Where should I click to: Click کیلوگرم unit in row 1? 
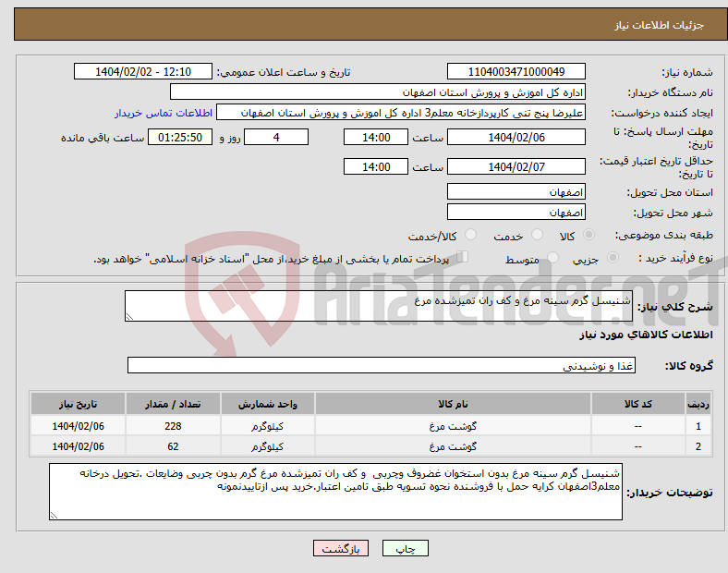tap(267, 426)
